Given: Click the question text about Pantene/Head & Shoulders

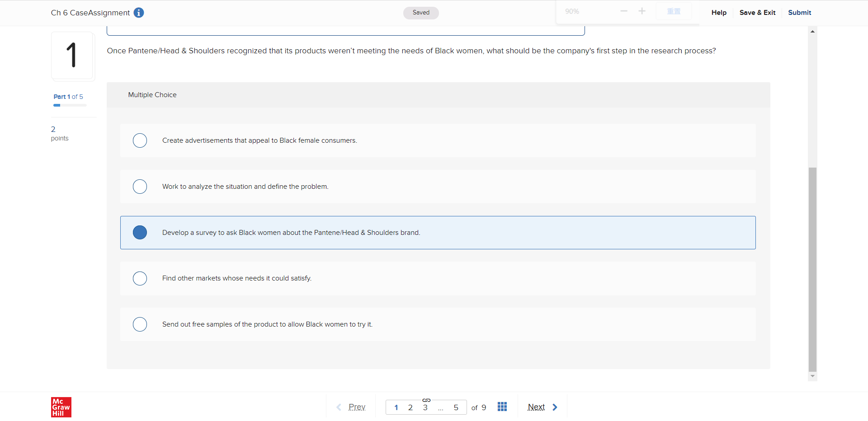Looking at the screenshot, I should click(x=411, y=51).
